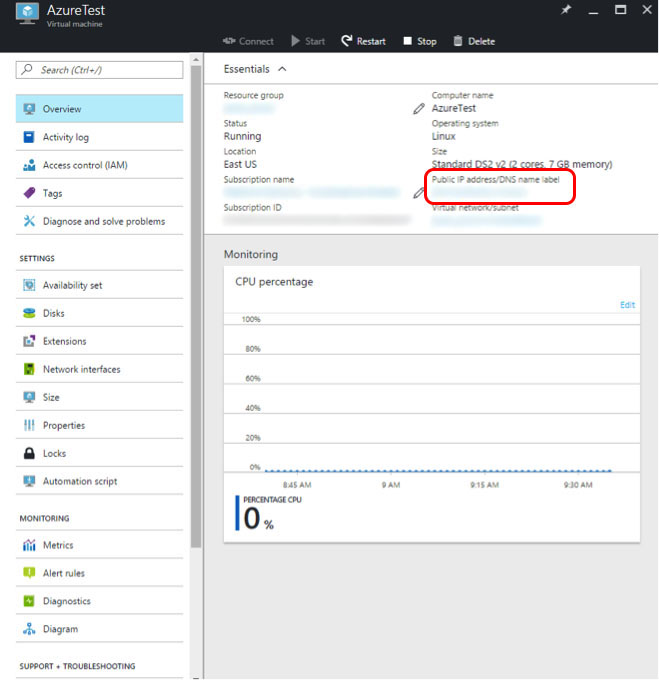Click the Diagnostics green icon
This screenshot has height=680, width=659.
(29, 601)
